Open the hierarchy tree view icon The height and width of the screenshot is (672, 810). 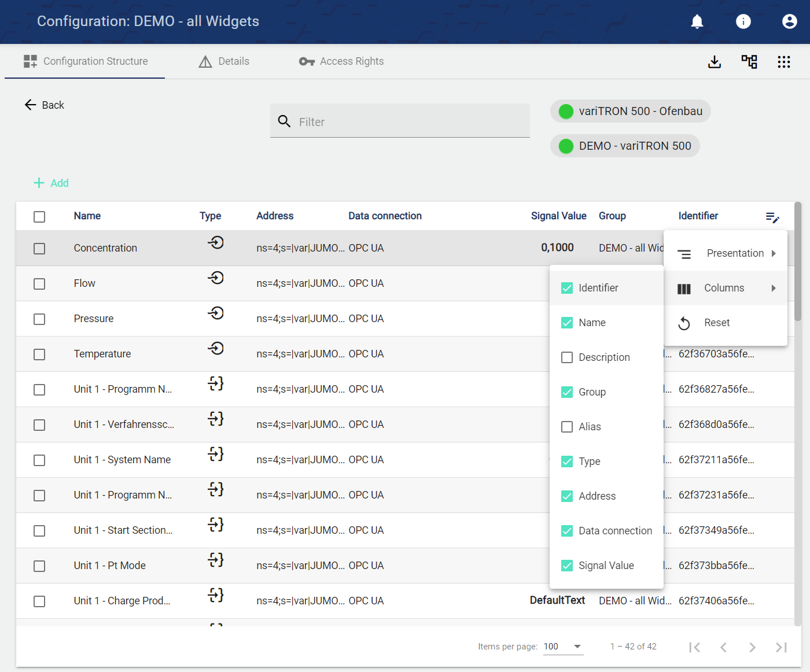click(749, 62)
